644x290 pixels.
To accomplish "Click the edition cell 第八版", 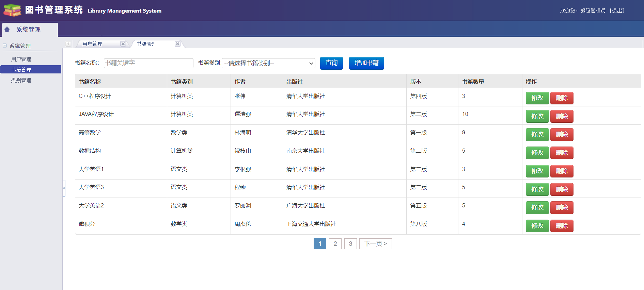I will [419, 224].
